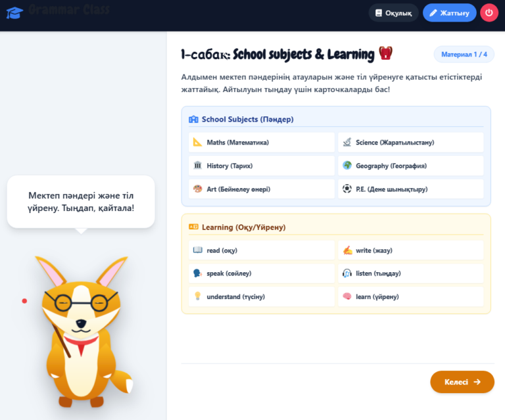Click the red dot beside the mascot
Viewport: 505px width, 420px height.
(24, 301)
